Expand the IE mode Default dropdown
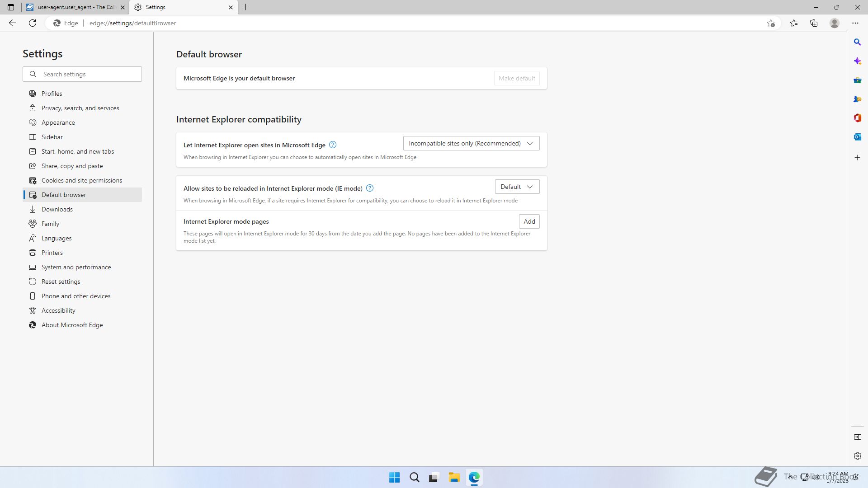Image resolution: width=868 pixels, height=488 pixels. point(517,187)
